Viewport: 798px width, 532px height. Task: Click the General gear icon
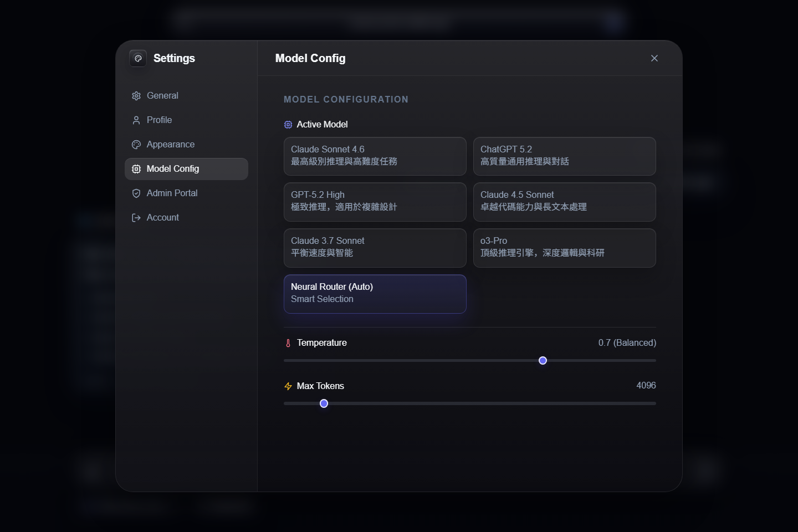click(136, 96)
